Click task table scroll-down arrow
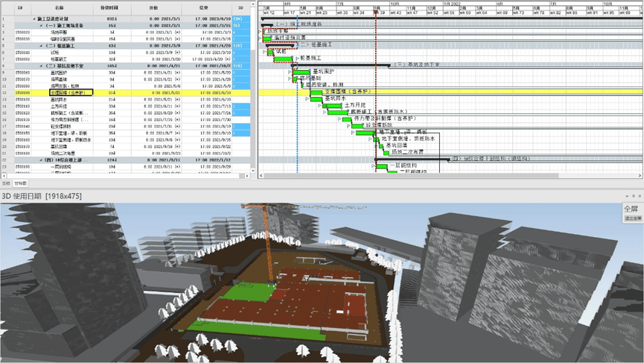Image resolution: width=644 pixels, height=363 pixels. pyautogui.click(x=253, y=170)
